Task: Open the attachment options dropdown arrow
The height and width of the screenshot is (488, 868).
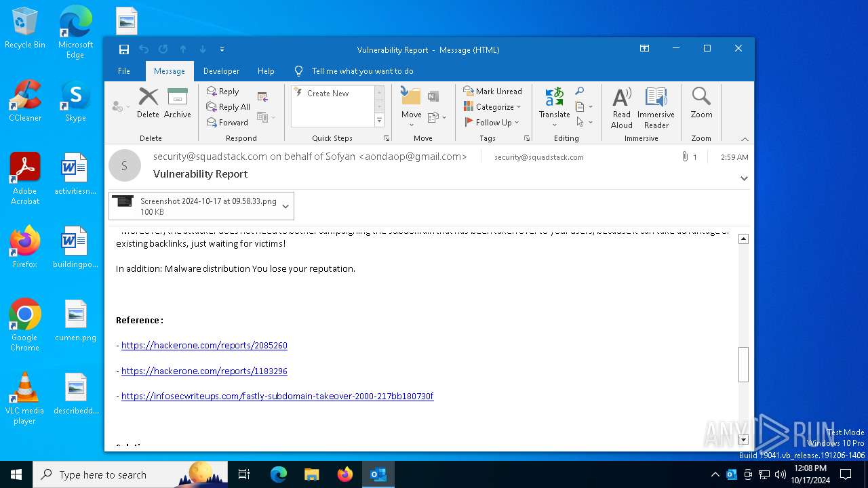Action: tap(285, 206)
